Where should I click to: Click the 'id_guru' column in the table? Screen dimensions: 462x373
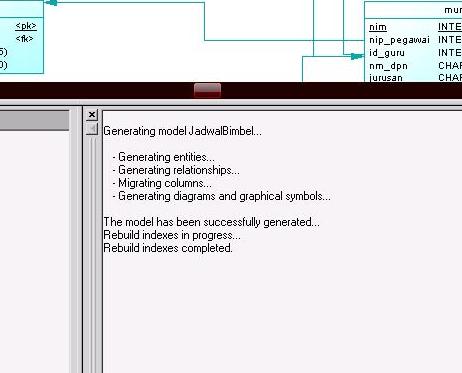pyautogui.click(x=387, y=53)
